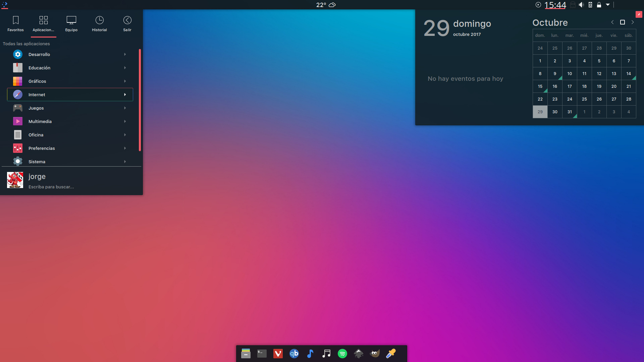Viewport: 644px width, 362px height.
Task: Open the blue music note app
Action: click(310, 354)
